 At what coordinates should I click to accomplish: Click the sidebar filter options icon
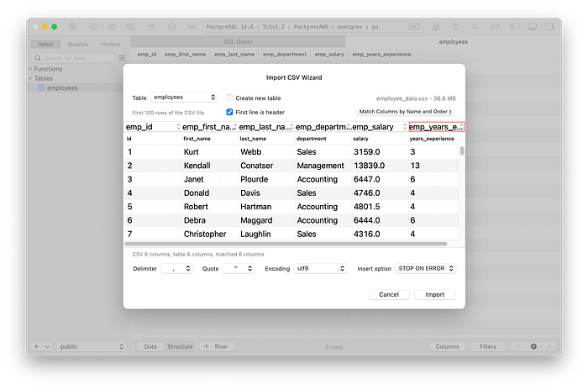click(122, 58)
